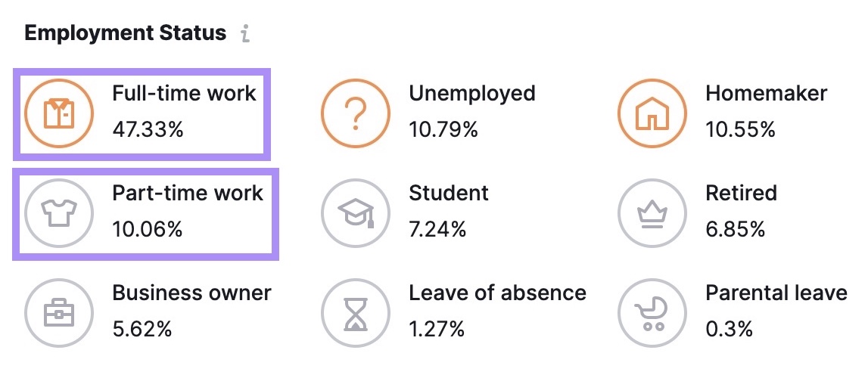Click the Leave of absence label

(497, 293)
